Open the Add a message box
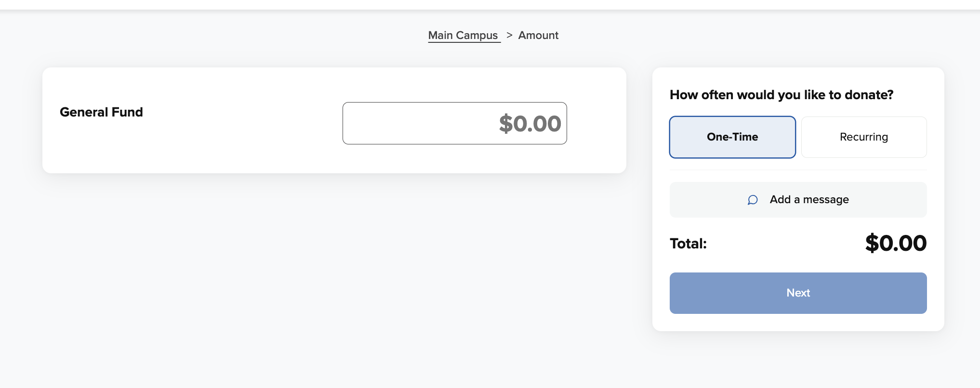This screenshot has width=980, height=388. coord(798,200)
